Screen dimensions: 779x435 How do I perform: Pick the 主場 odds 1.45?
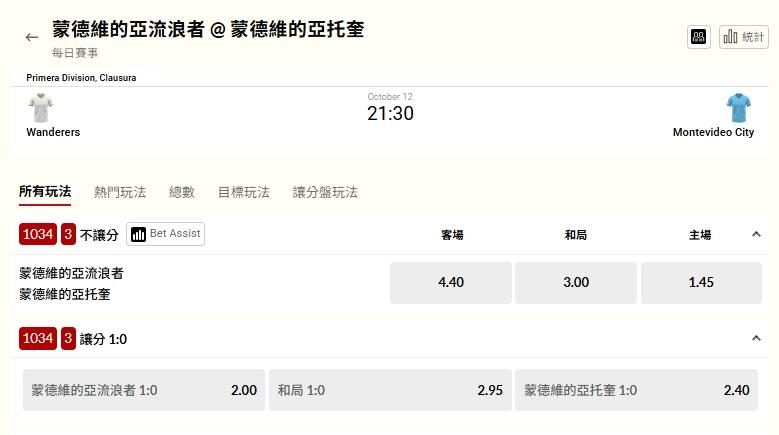point(701,283)
